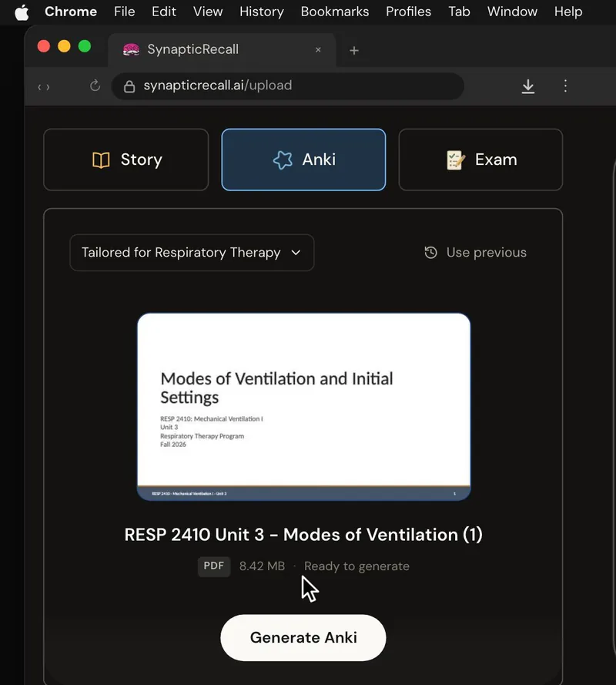Click the forward navigation arrow
The image size is (616, 685).
48,87
